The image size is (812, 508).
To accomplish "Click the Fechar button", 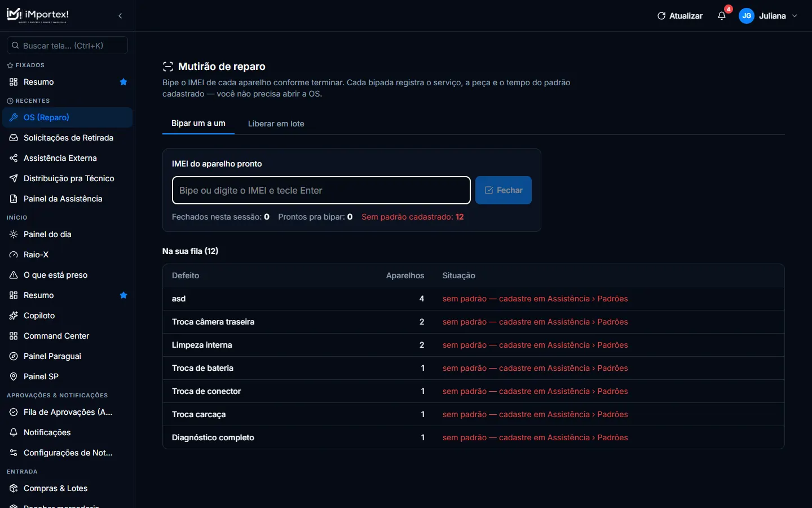I will 504,190.
